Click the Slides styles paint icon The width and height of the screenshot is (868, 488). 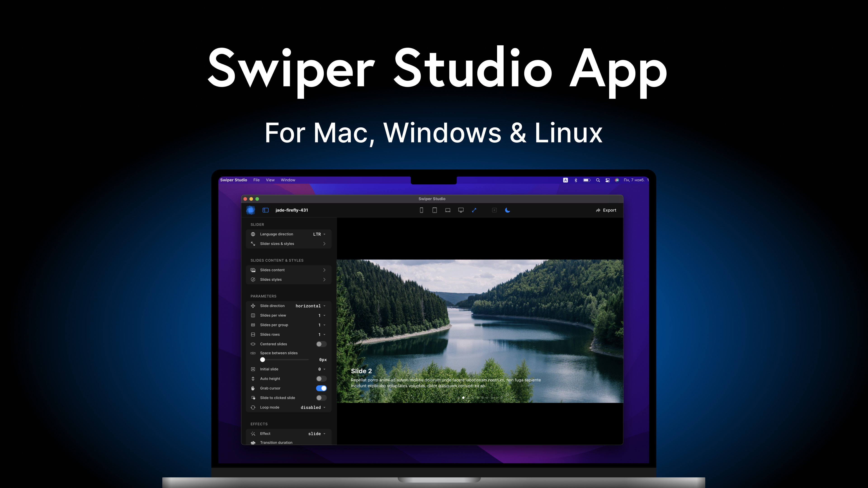253,279
